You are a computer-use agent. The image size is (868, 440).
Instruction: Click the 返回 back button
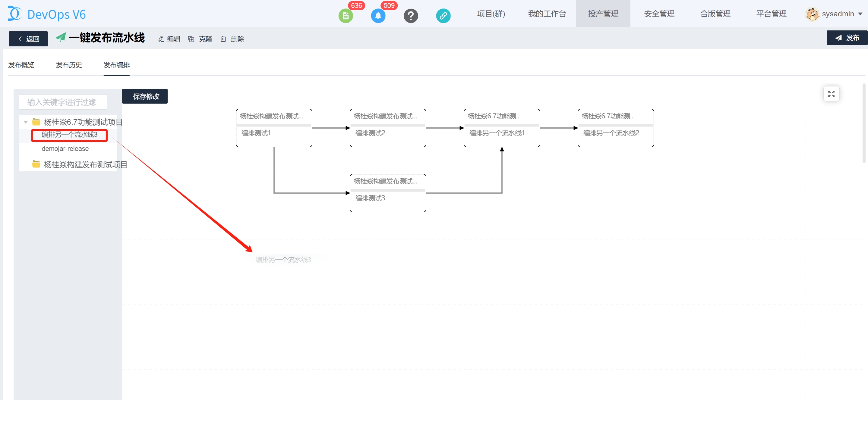(28, 39)
